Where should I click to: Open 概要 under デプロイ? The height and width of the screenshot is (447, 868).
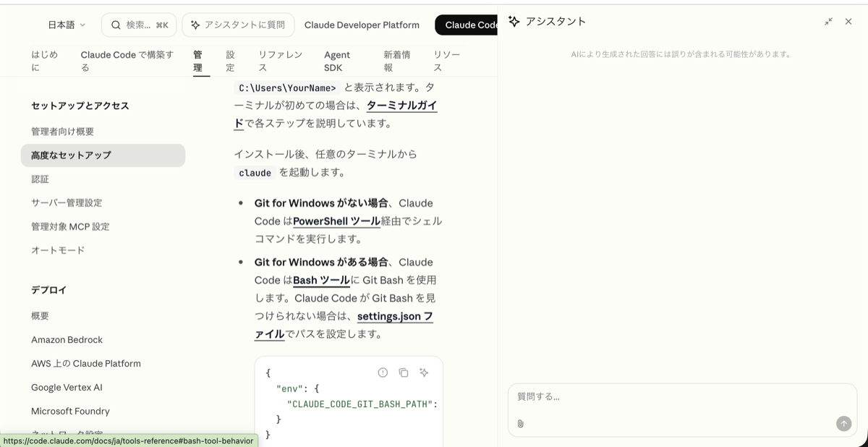click(40, 316)
